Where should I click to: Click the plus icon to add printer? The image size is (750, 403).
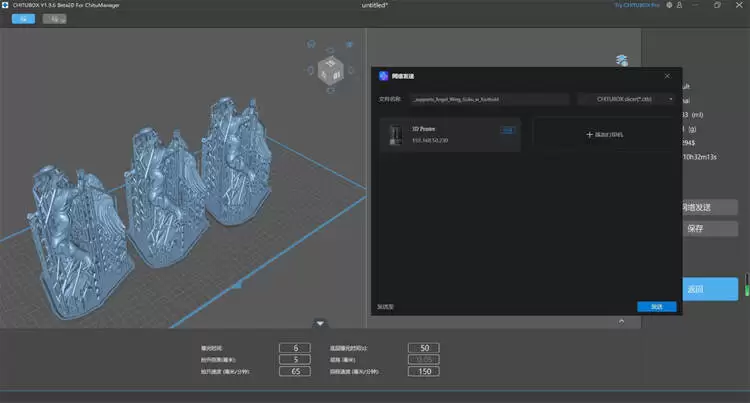pyautogui.click(x=589, y=134)
